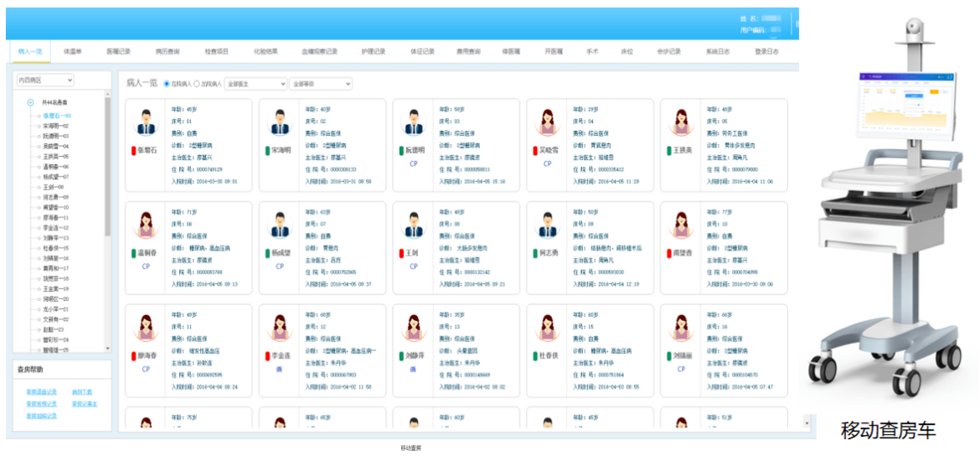
Task: Open the 全部医生 doctor filter dropdown
Action: [x=255, y=83]
